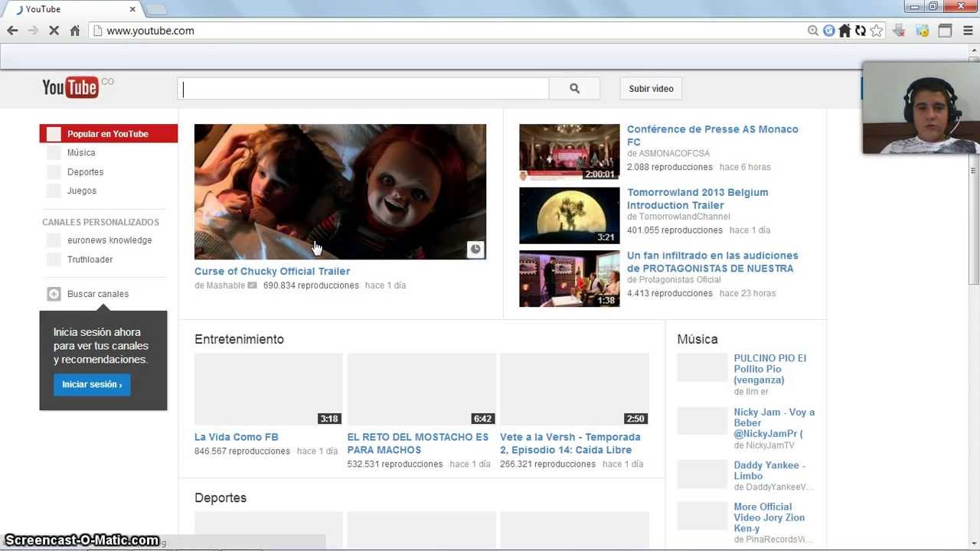The height and width of the screenshot is (551, 980).
Task: Click the YouTube logo
Action: pyautogui.click(x=70, y=87)
